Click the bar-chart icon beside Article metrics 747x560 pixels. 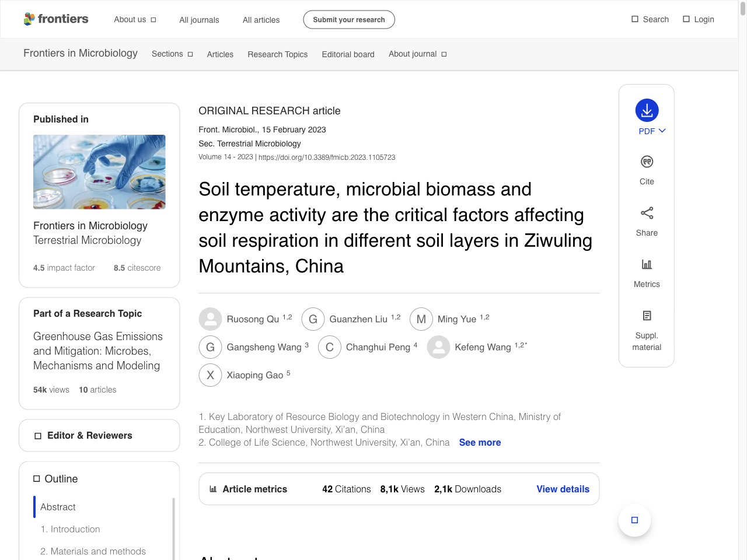coord(214,489)
